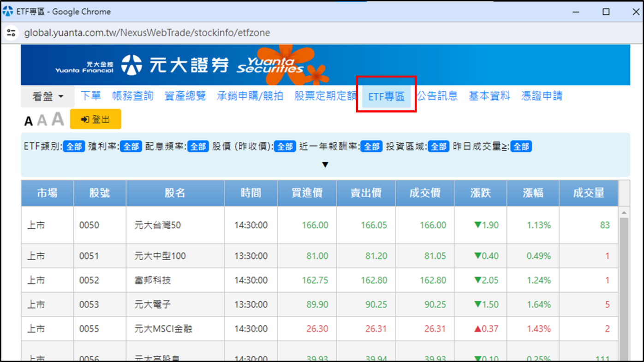644x362 pixels.
Task: Click the 1.64% change percentage
Action: pyautogui.click(x=539, y=305)
